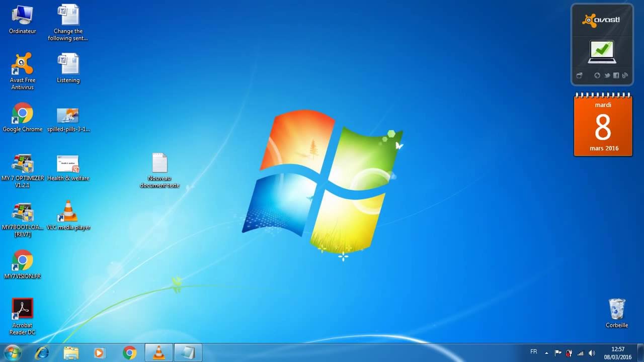The image size is (644, 362).
Task: Select the Listening Word document icon
Action: 68,68
